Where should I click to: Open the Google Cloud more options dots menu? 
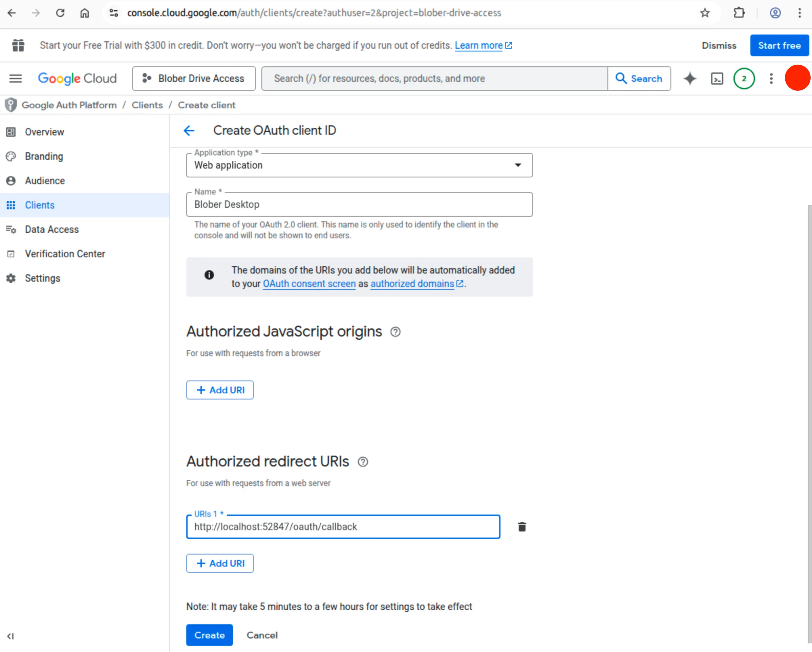pos(771,78)
